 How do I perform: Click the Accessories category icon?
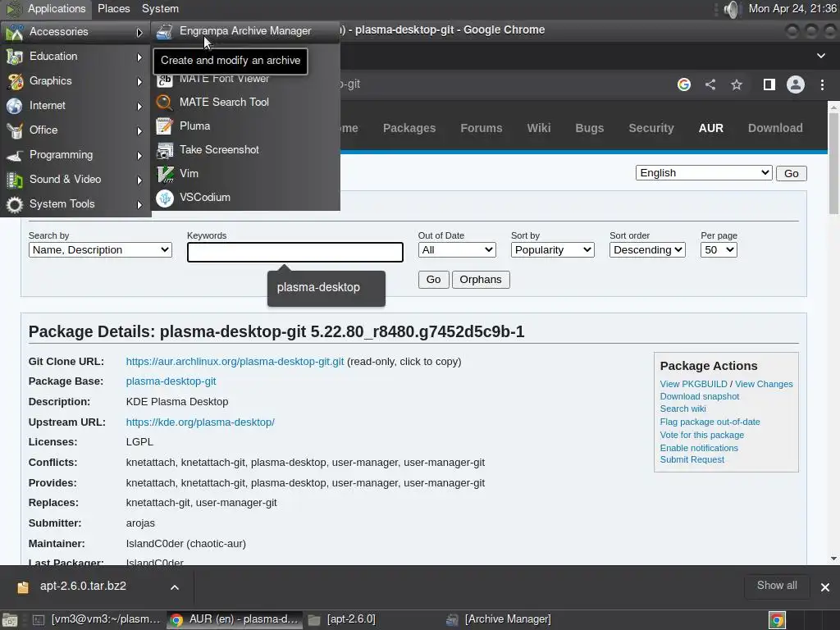[15, 32]
